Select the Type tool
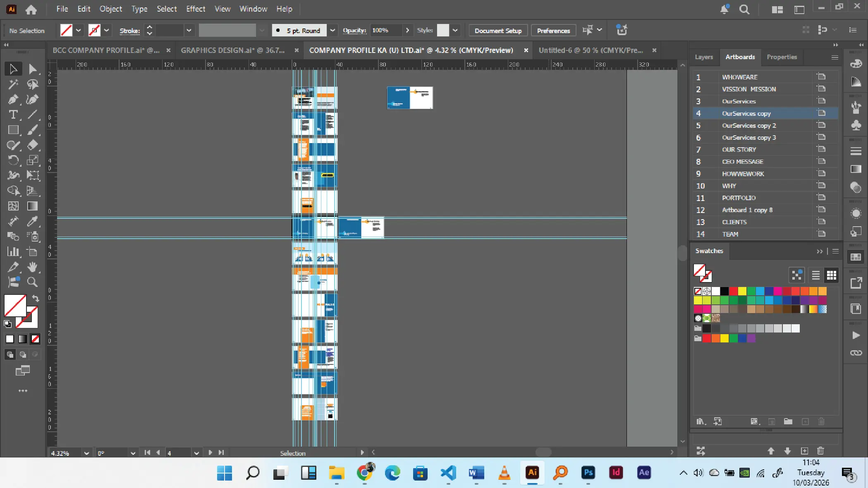868x488 pixels. click(x=13, y=115)
